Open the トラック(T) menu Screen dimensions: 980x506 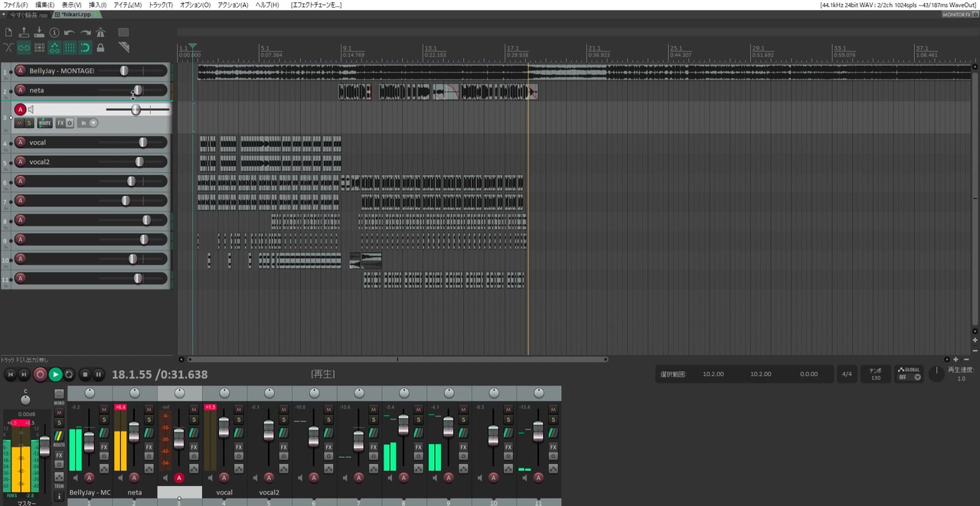[160, 5]
